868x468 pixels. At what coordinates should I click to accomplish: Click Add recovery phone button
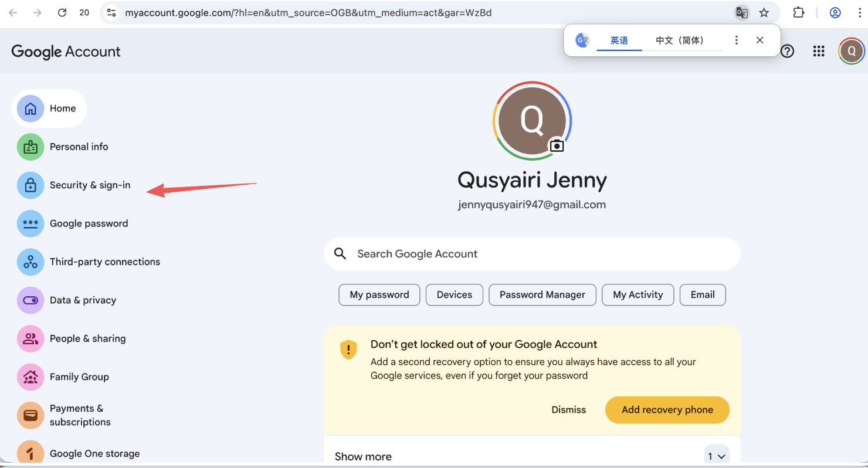(x=667, y=410)
